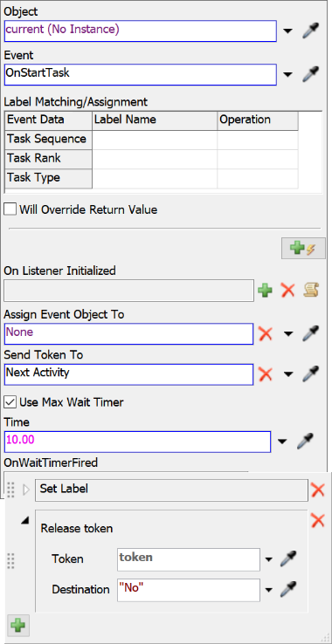Remove the On Listener Initialized trigger with red X
Image resolution: width=332 pixels, height=644 pixels.
tap(287, 291)
